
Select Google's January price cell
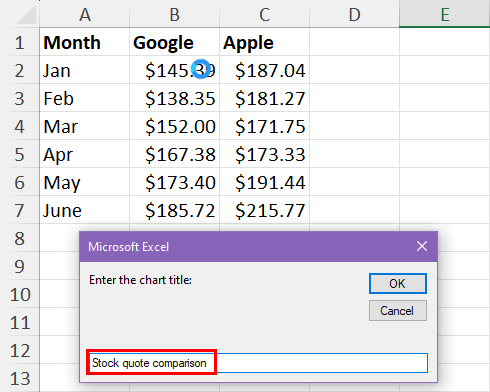175,70
